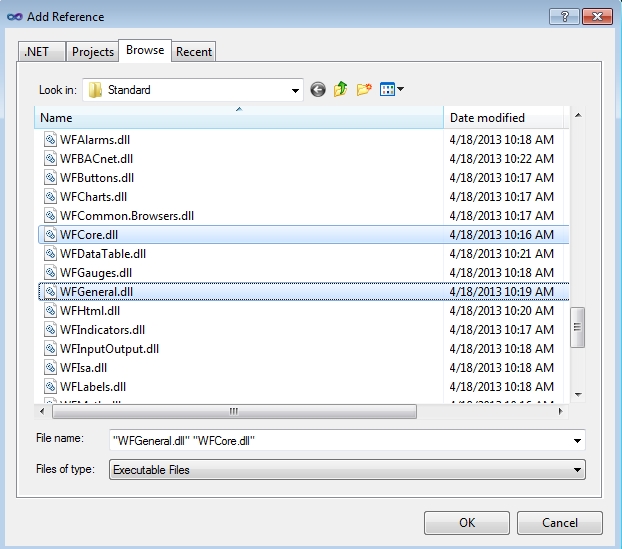Screen dimensions: 622x549
Task: Open the Files of type combo box
Action: (x=347, y=470)
